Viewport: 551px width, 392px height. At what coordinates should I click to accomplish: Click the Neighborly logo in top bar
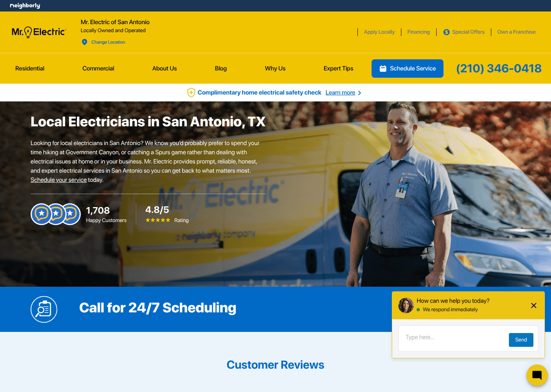coord(25,6)
